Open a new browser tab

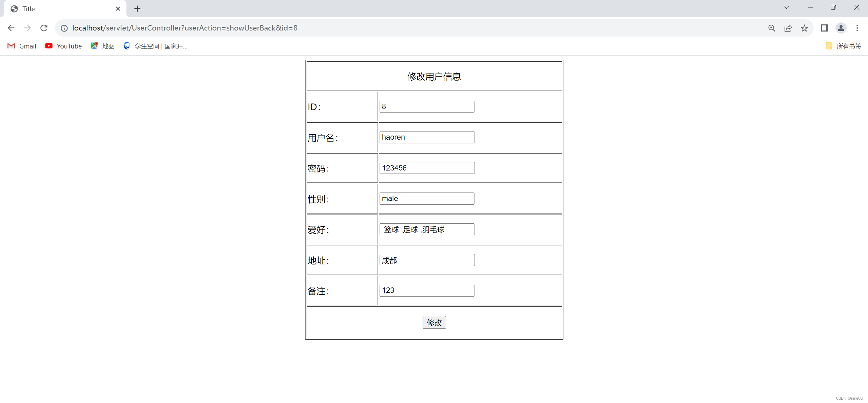(x=137, y=9)
